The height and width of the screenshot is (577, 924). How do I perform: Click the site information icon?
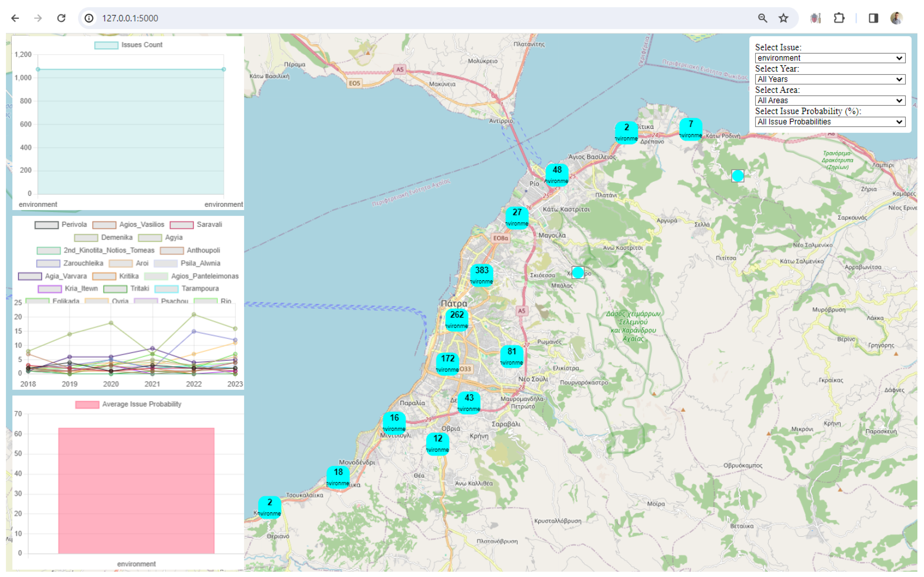coord(89,18)
